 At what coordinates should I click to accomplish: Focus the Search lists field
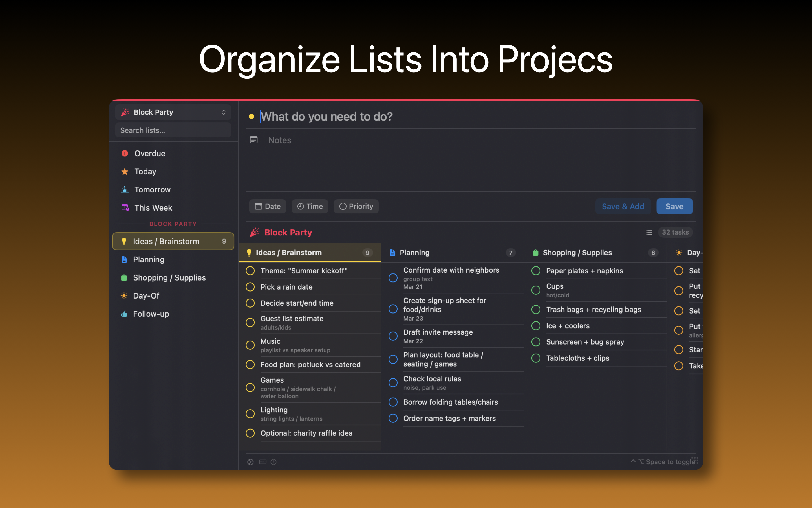click(x=173, y=130)
